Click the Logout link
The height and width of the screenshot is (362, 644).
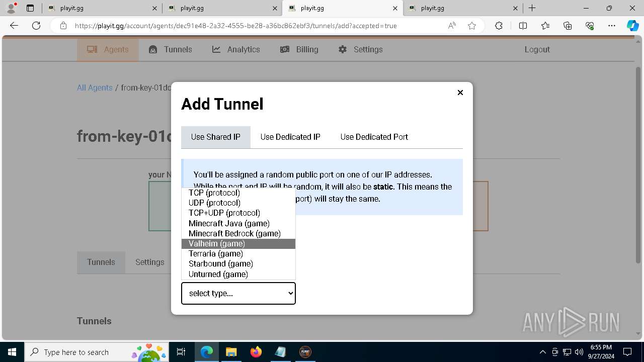pyautogui.click(x=537, y=49)
